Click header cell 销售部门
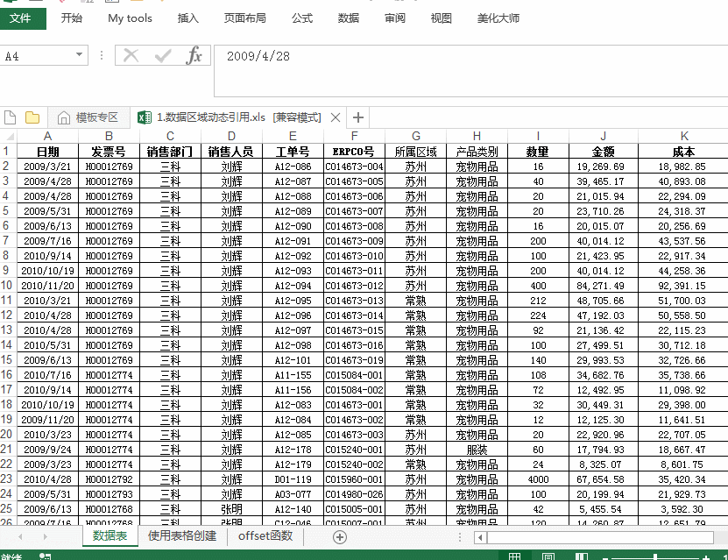 click(x=171, y=152)
